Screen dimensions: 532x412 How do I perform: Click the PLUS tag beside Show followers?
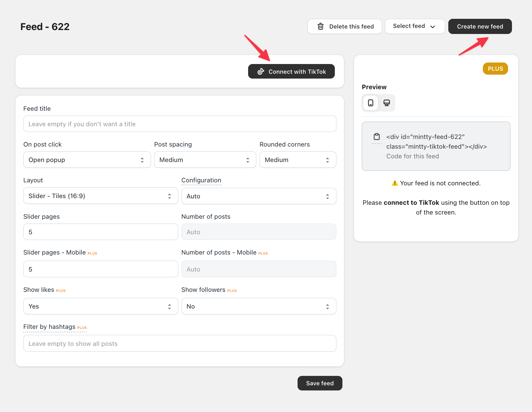tap(232, 291)
